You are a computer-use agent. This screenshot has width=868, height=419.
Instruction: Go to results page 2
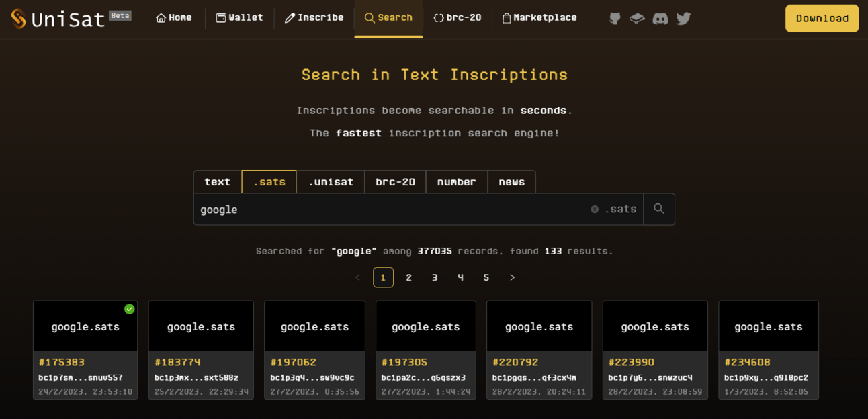408,277
